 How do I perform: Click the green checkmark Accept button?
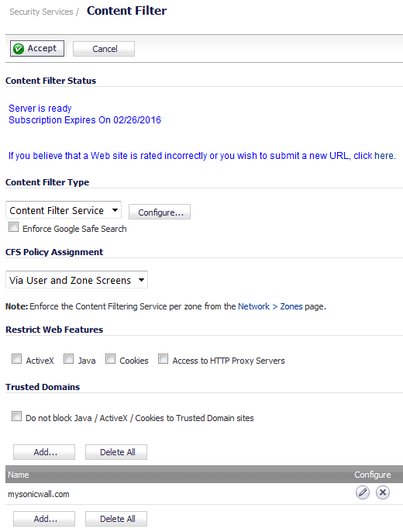pyautogui.click(x=37, y=49)
